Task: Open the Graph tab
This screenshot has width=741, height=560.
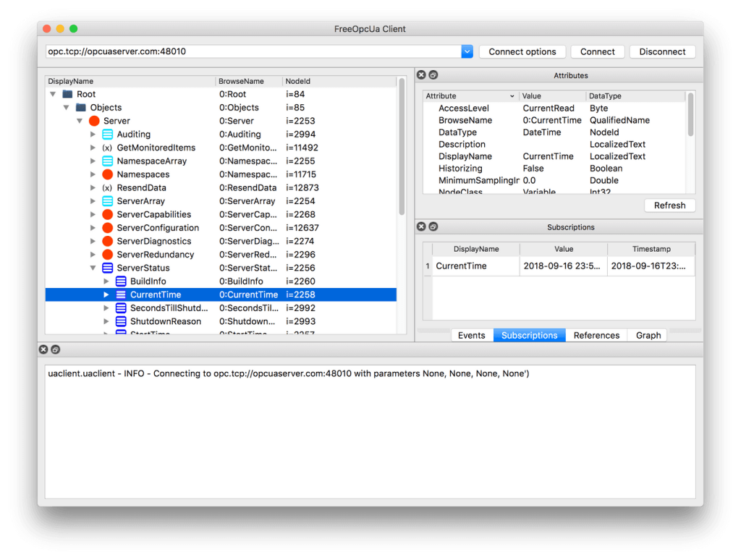Action: click(648, 335)
